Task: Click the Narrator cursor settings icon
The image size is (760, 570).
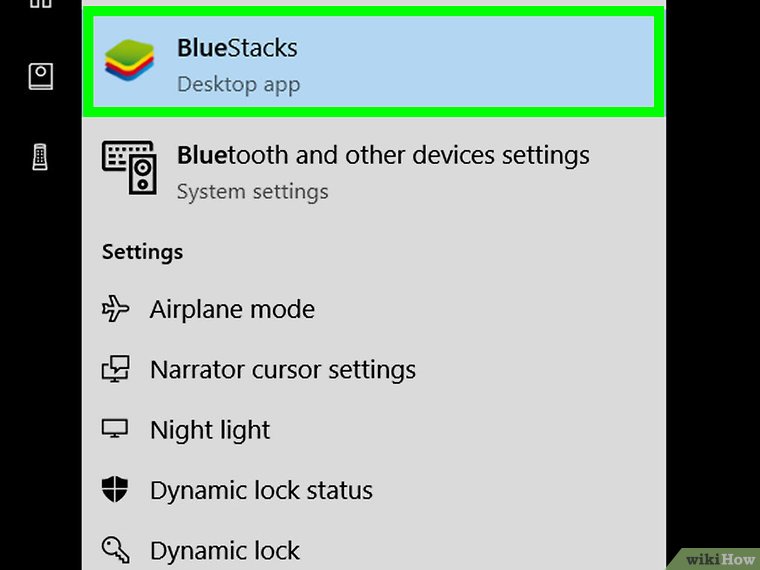Action: tap(116, 370)
